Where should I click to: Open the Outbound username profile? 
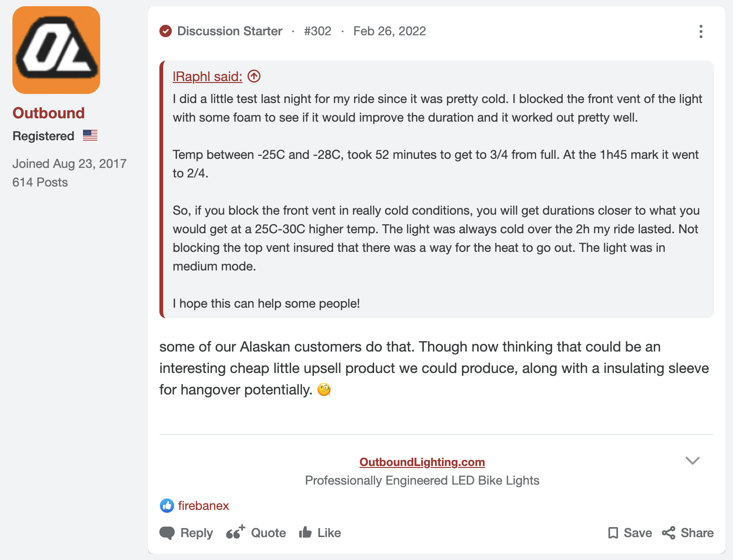[x=49, y=113]
